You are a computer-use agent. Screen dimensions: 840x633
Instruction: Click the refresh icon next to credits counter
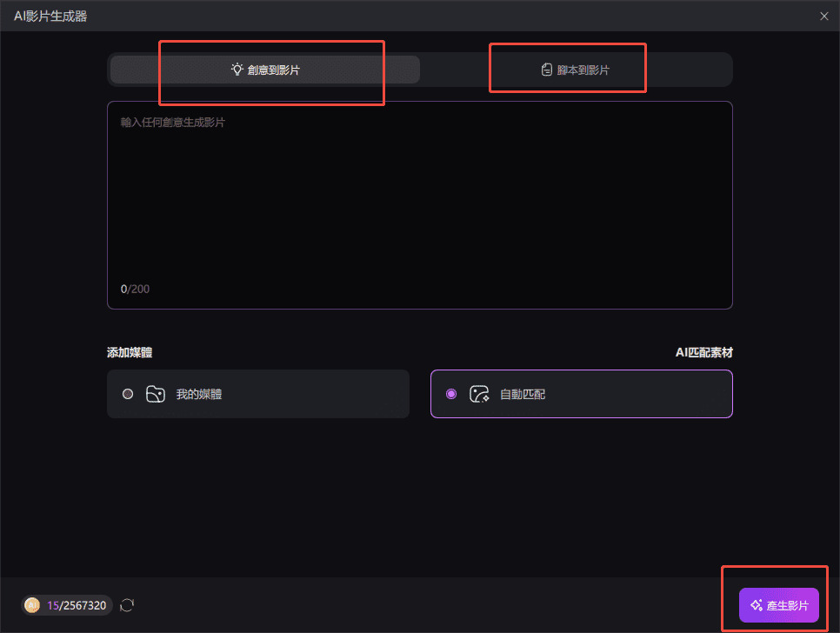coord(127,605)
